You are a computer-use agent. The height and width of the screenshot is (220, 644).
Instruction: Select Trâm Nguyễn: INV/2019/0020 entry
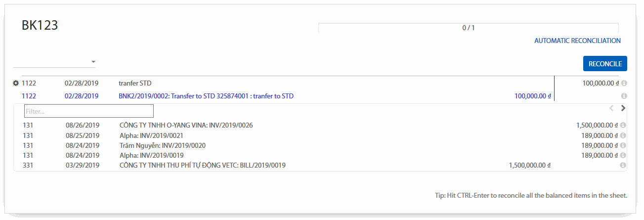163,145
